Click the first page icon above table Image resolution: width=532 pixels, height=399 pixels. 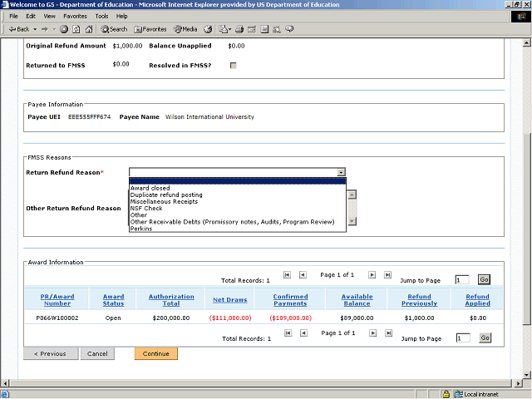(288, 273)
